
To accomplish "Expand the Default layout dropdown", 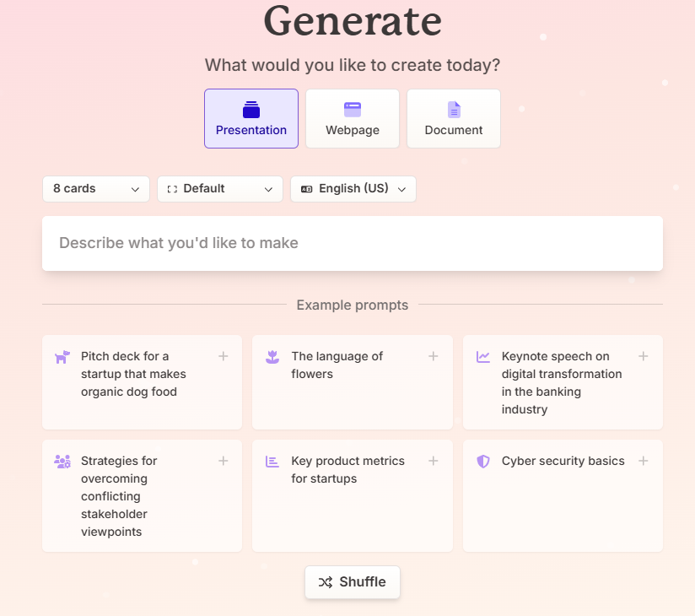I will coord(220,189).
